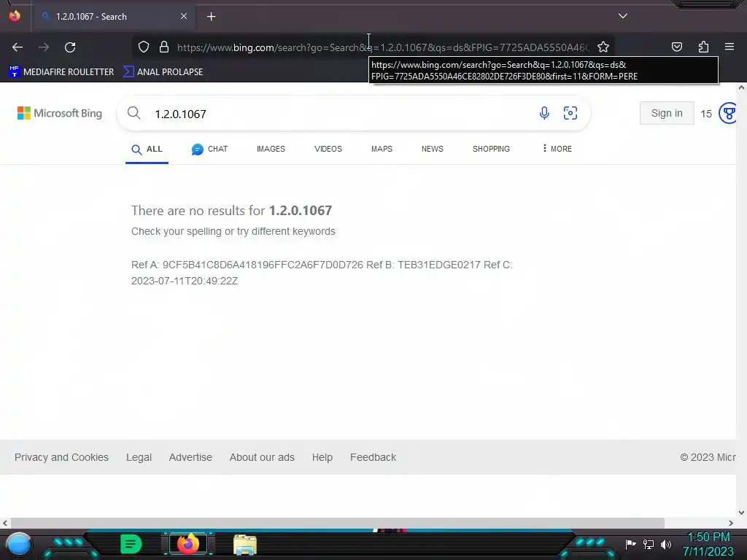Switch to Firefox in taskbar
Screen dimensions: 747x560
(x=187, y=544)
